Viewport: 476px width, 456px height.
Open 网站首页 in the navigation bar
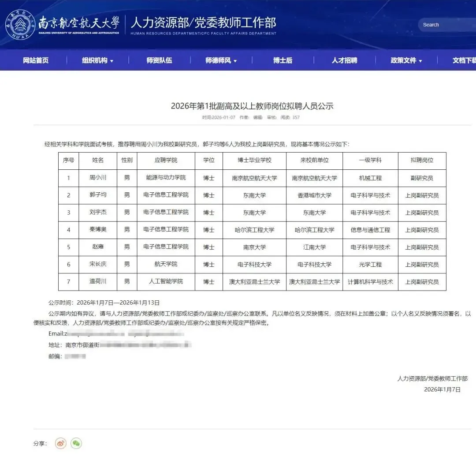point(36,60)
